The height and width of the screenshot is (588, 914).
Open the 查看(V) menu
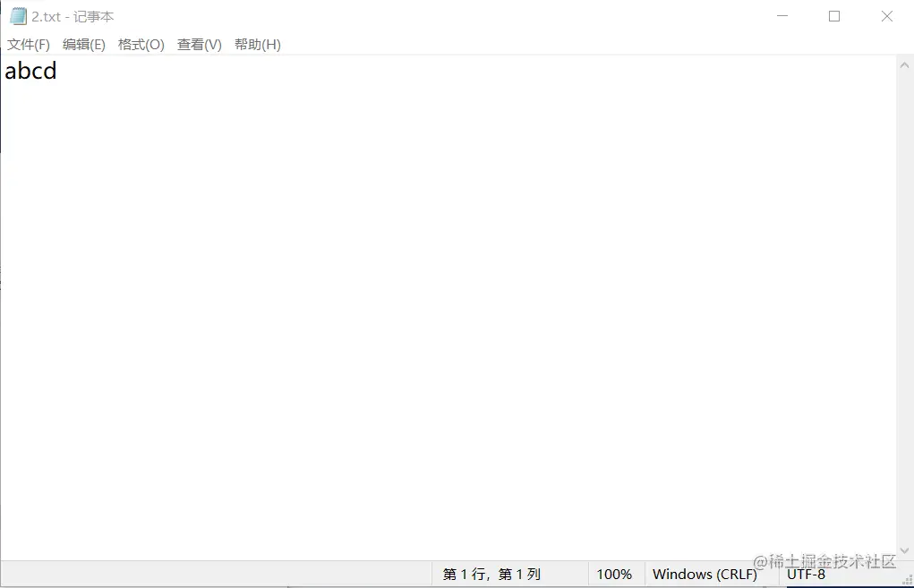(x=200, y=45)
